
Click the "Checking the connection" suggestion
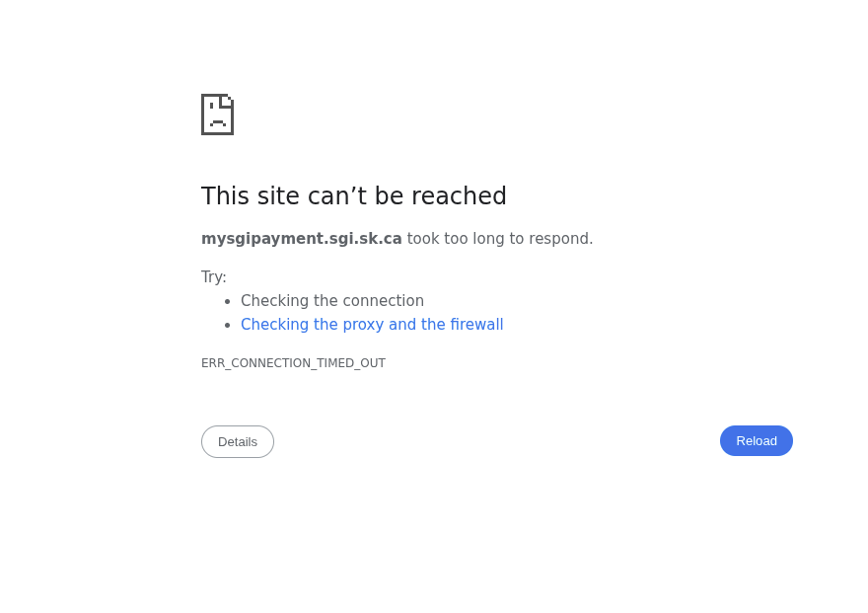pos(332,301)
